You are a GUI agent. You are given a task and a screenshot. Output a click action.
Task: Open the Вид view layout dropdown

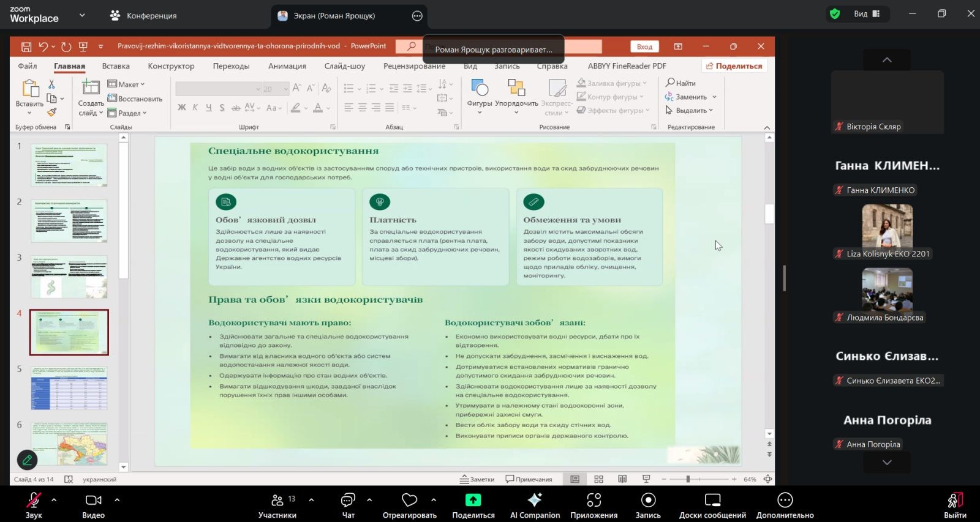(x=867, y=13)
